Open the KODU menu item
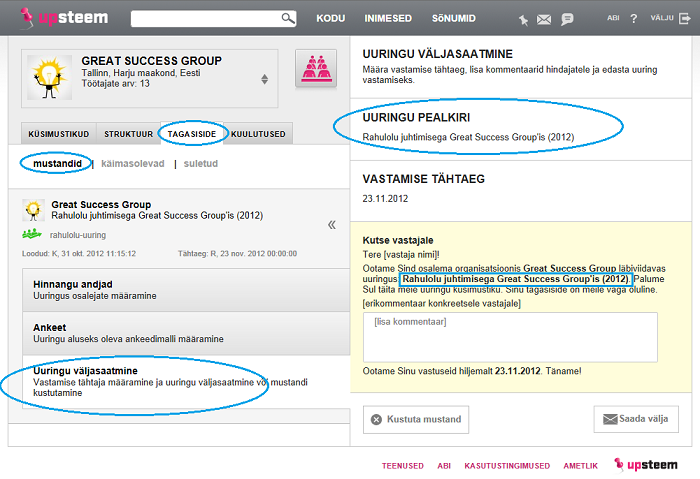 point(330,18)
